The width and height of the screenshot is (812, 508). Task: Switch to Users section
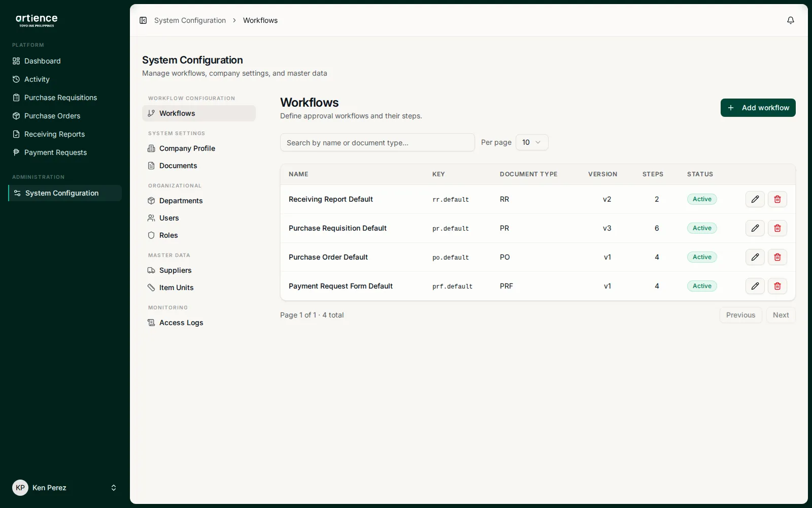pos(199,218)
